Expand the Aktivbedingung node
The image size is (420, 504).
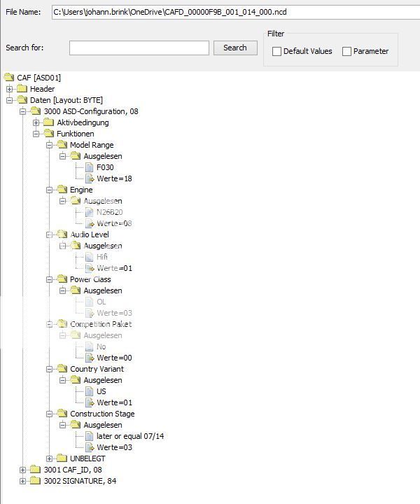pyautogui.click(x=36, y=122)
